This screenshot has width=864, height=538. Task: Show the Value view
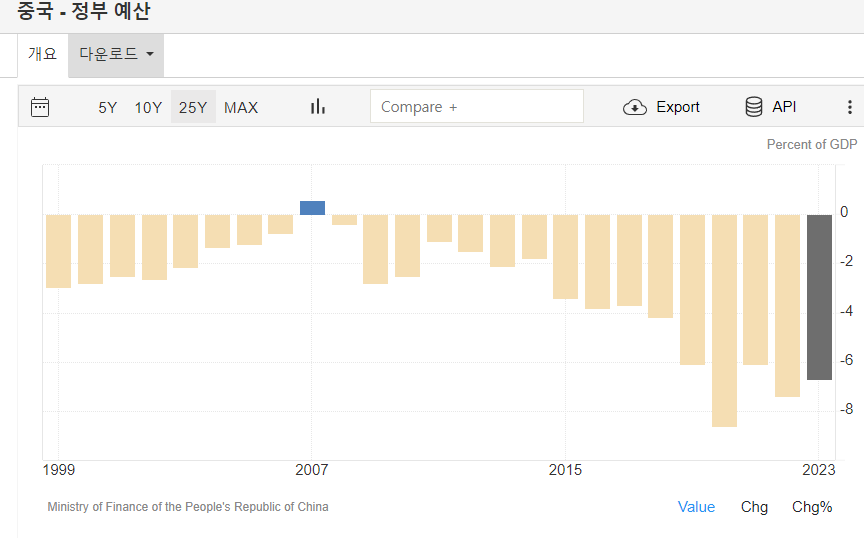click(x=696, y=507)
